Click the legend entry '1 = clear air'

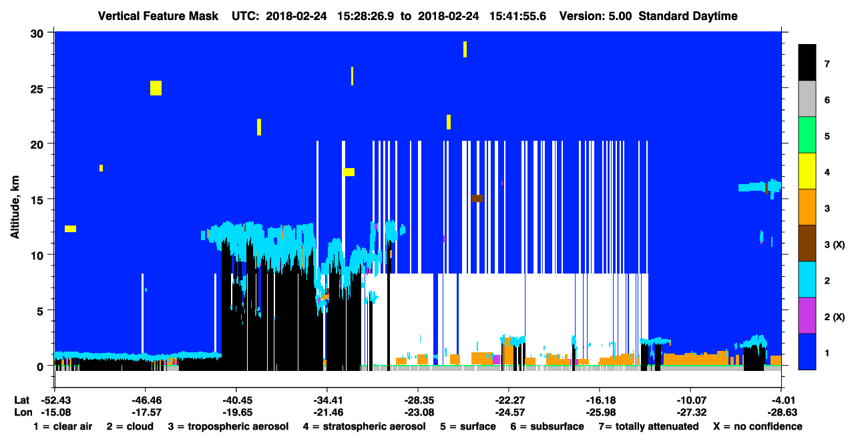[63, 426]
